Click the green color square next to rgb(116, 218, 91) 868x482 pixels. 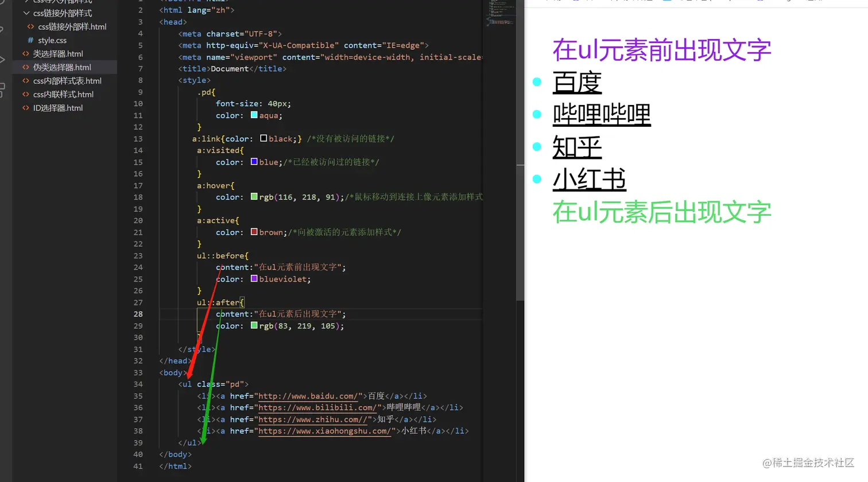[253, 196]
